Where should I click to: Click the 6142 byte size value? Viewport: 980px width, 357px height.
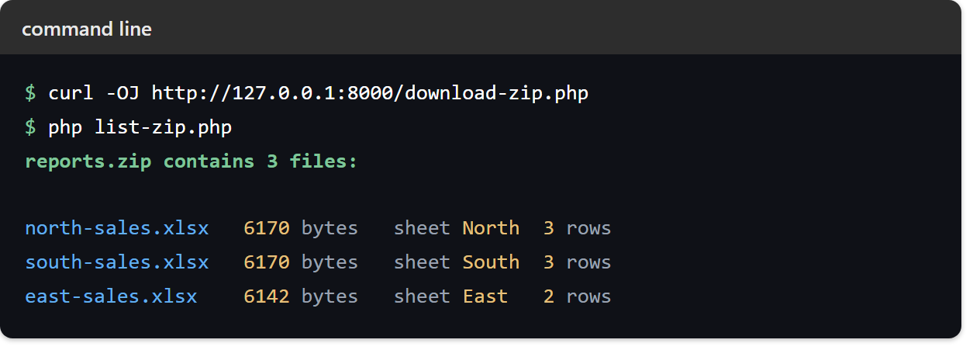267,296
